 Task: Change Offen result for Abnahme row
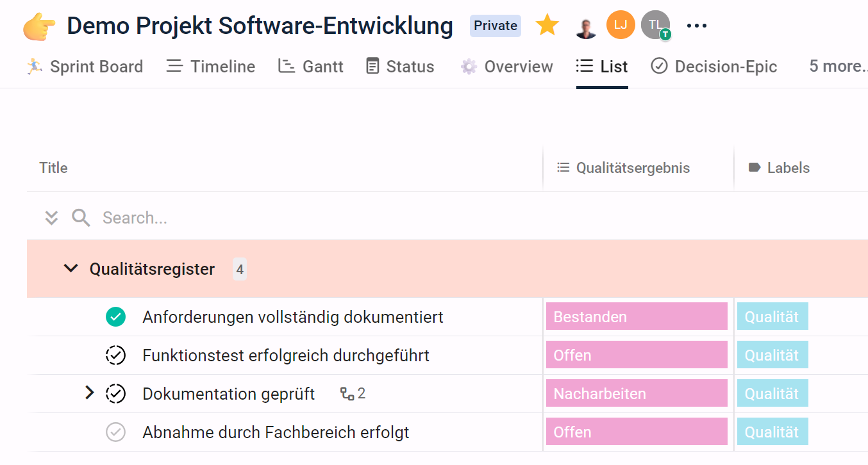637,432
